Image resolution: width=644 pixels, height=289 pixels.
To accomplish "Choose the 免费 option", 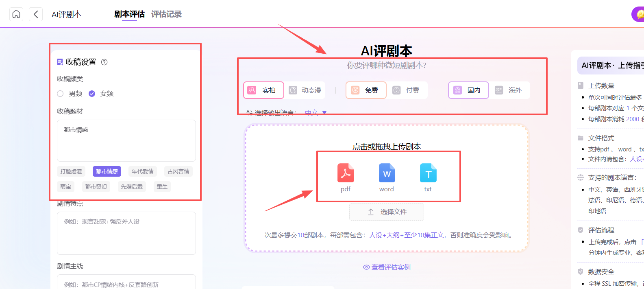I will [366, 90].
